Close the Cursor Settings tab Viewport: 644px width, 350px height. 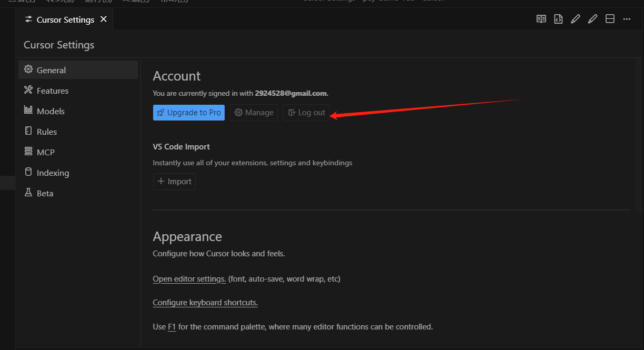[x=104, y=19]
